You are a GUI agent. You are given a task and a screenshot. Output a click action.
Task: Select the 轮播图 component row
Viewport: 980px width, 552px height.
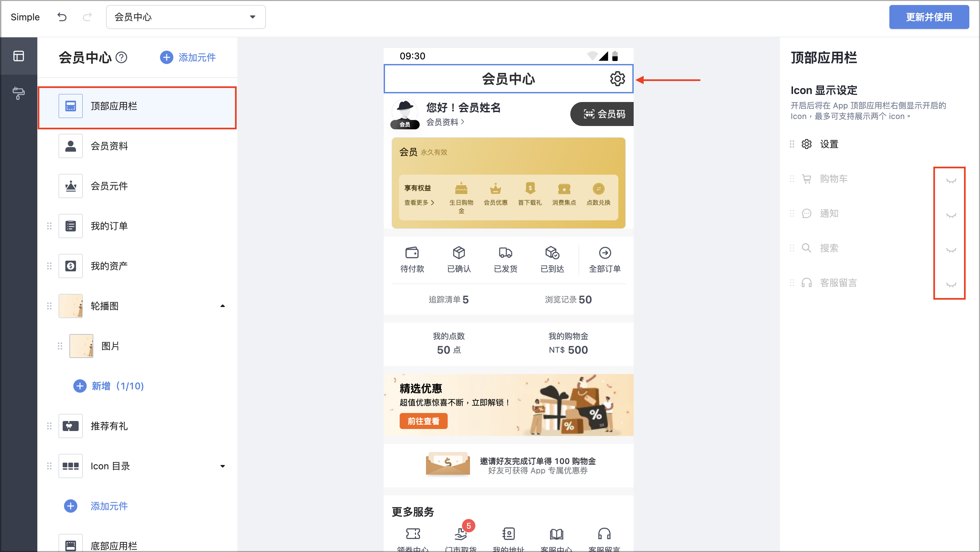(x=137, y=306)
